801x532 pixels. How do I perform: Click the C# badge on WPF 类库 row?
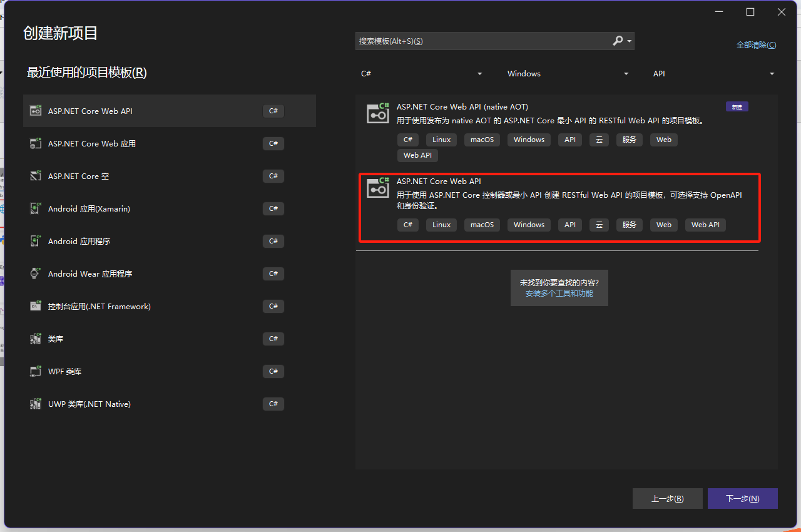pos(273,371)
